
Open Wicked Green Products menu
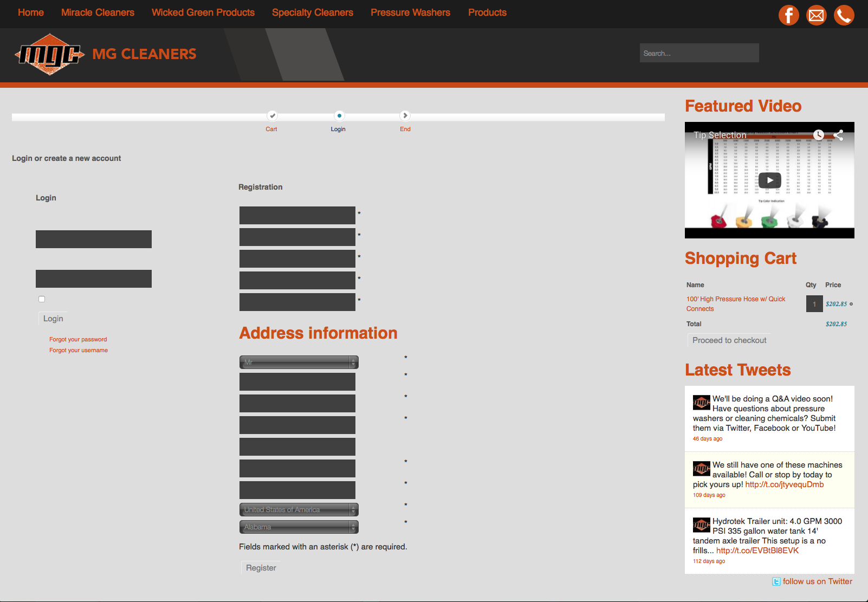(203, 12)
